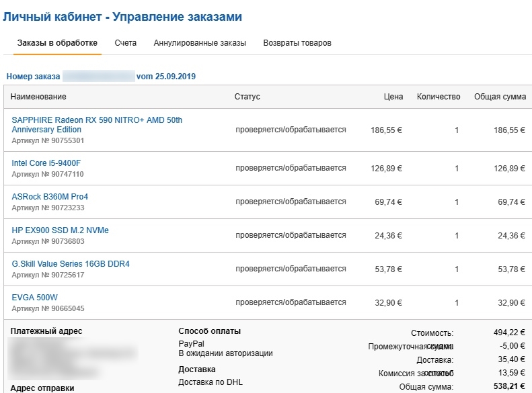Open the 'Заказы в обработке' tab
Viewport: 532px width, 393px height.
pos(57,43)
